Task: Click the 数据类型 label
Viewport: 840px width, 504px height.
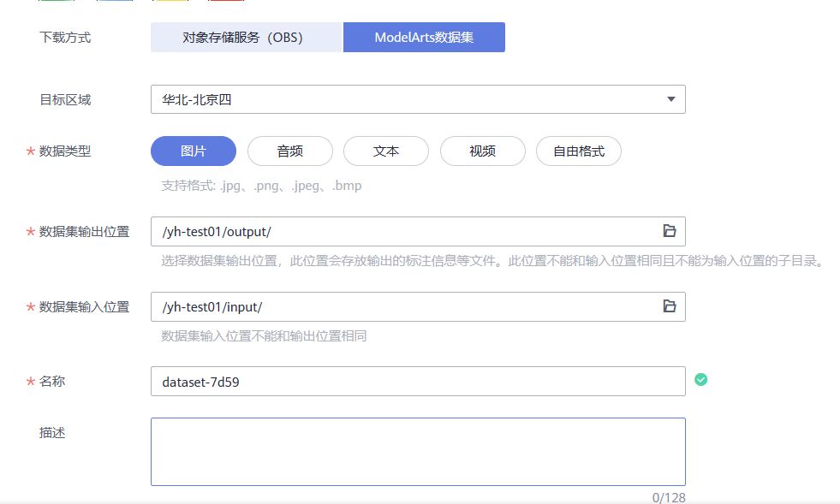Action: click(x=65, y=151)
